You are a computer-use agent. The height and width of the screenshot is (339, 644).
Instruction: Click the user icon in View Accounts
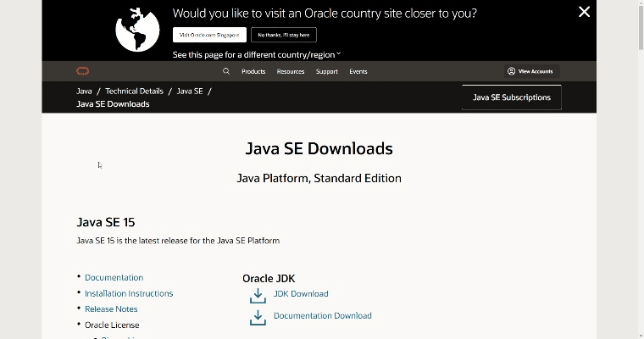coord(511,71)
